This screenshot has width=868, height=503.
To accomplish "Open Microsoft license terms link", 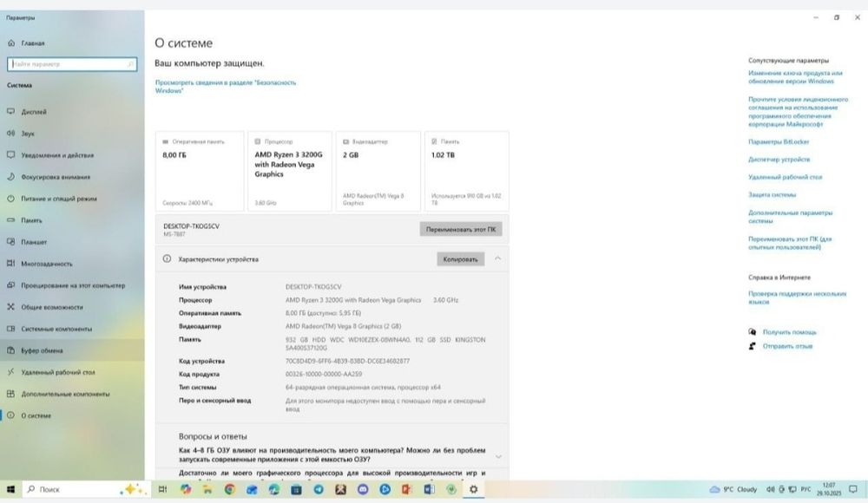I will [x=798, y=112].
